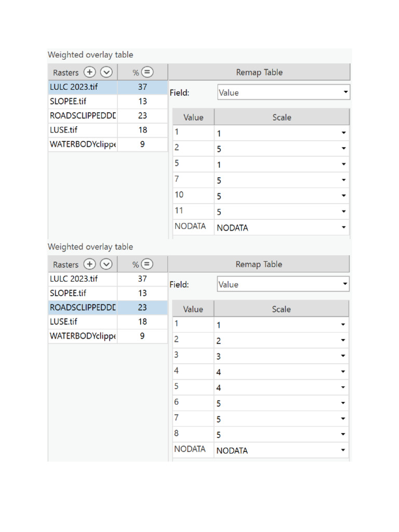Click Remap Table header in top panel
The width and height of the screenshot is (399, 532).
pos(259,72)
